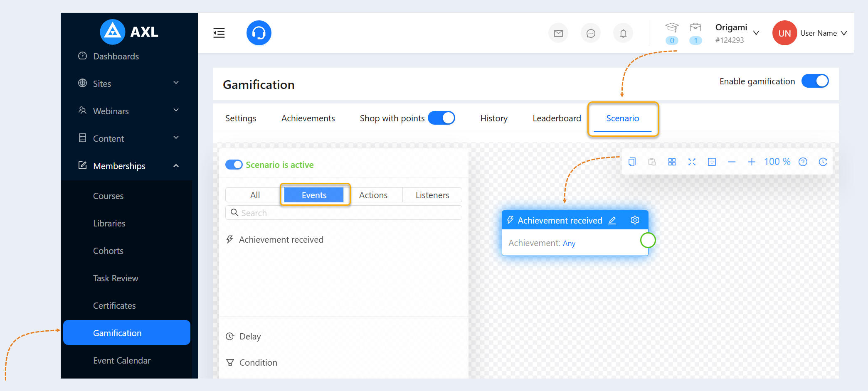This screenshot has width=868, height=391.
Task: Open Courses in the sidebar
Action: (108, 196)
